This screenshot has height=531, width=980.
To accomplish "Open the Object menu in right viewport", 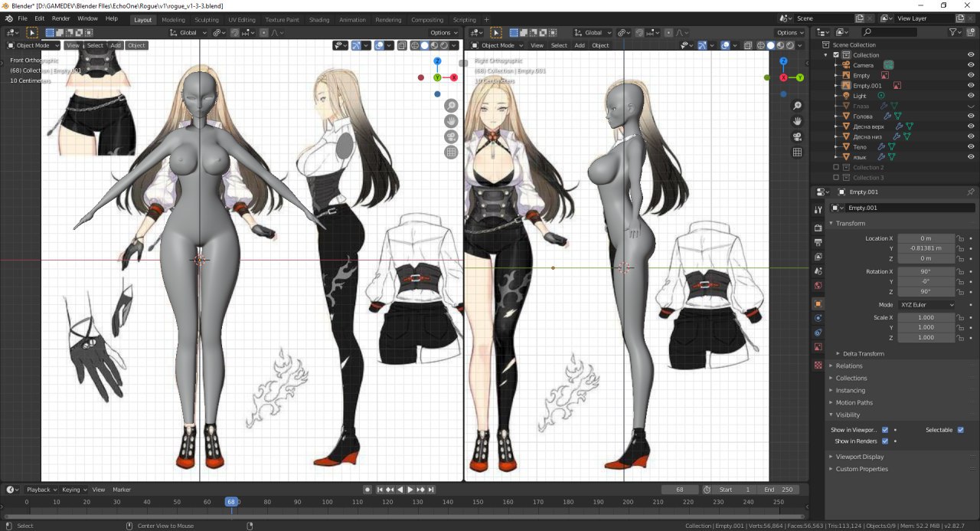I will (600, 45).
